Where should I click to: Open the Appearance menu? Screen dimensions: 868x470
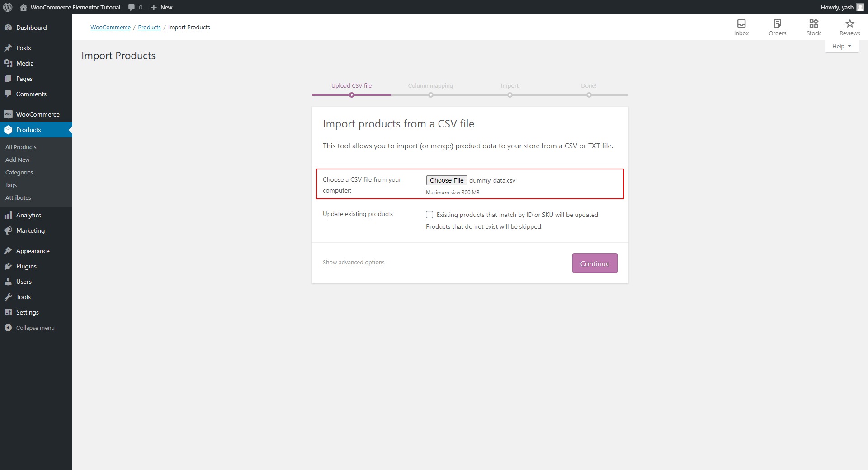point(33,250)
